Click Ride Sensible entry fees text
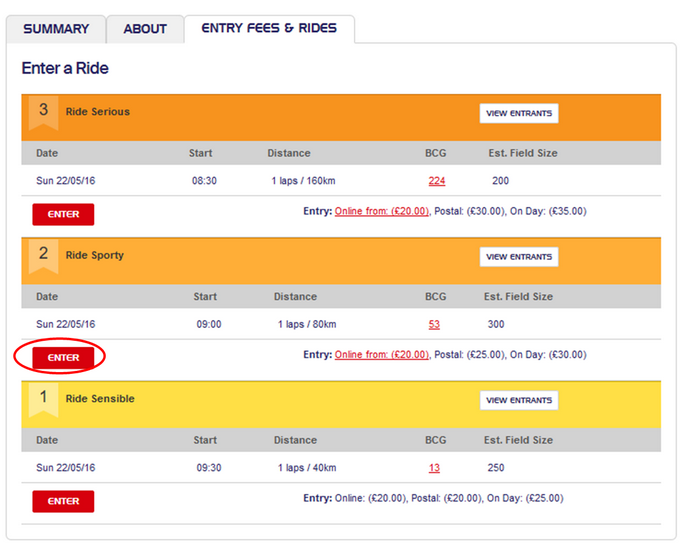 [433, 498]
